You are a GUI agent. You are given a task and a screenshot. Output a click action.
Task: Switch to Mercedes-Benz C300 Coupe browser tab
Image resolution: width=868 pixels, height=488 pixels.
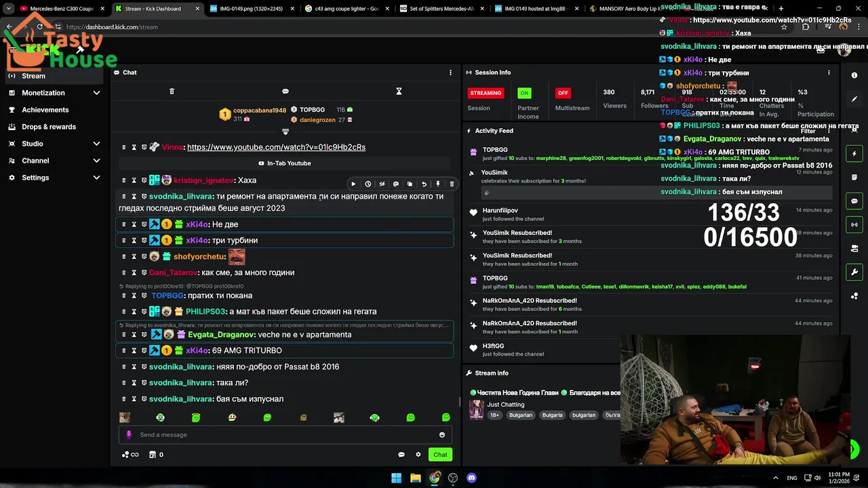61,9
